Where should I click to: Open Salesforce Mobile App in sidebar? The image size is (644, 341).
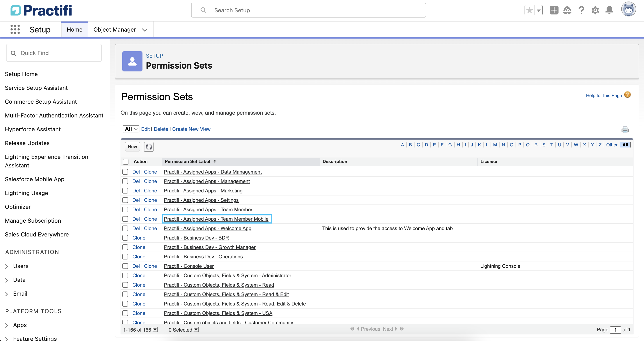pyautogui.click(x=34, y=179)
